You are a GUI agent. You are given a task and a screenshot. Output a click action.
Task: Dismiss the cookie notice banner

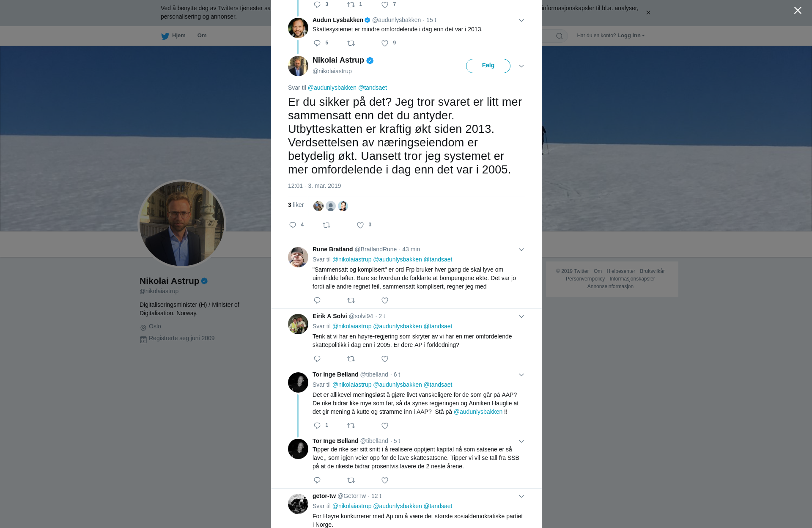648,13
